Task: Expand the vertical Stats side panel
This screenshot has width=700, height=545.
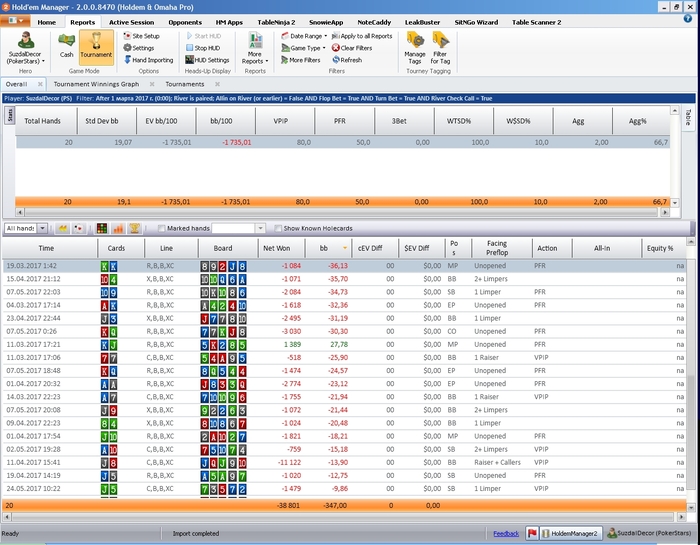Action: [9, 115]
